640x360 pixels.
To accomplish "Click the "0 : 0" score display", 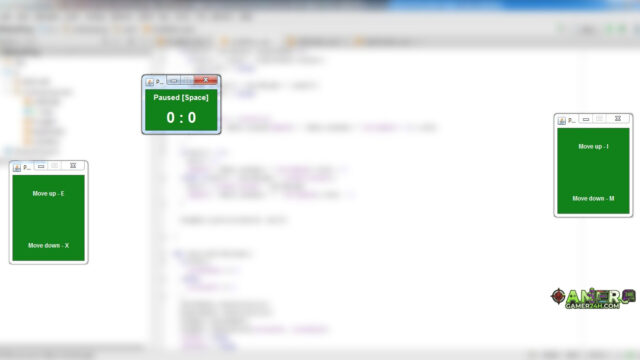I will pyautogui.click(x=181, y=118).
